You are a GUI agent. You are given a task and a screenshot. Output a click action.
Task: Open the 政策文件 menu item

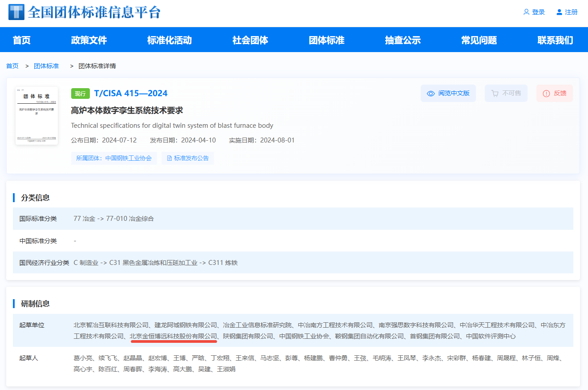(89, 40)
